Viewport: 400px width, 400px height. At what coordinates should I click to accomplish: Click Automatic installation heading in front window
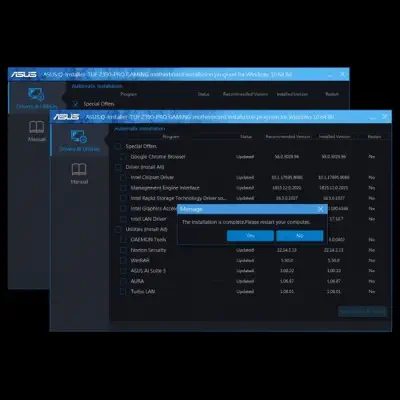[140, 129]
